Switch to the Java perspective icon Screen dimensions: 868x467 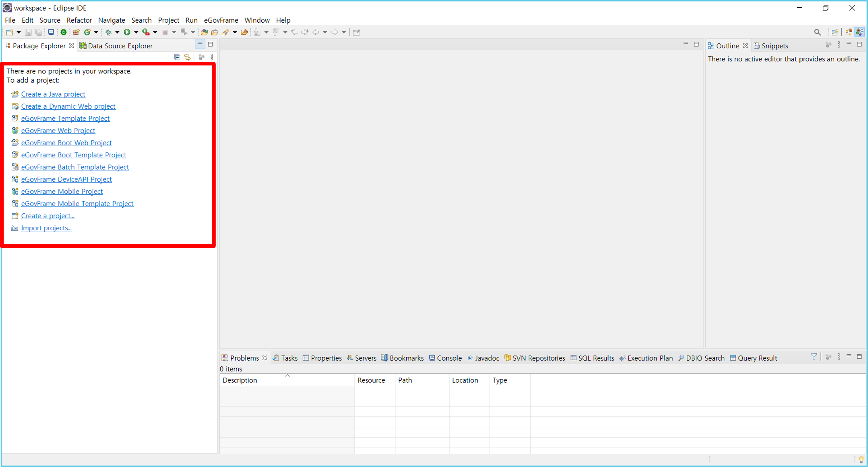[849, 32]
